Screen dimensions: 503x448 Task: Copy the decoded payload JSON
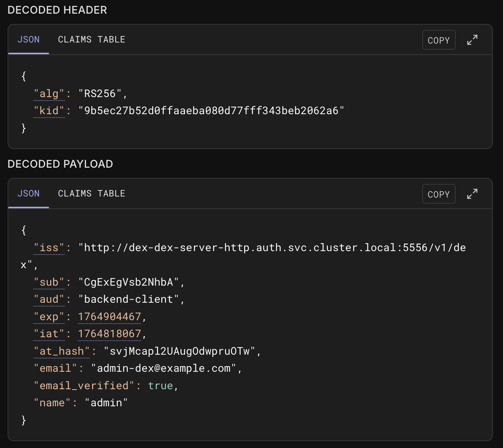point(439,194)
